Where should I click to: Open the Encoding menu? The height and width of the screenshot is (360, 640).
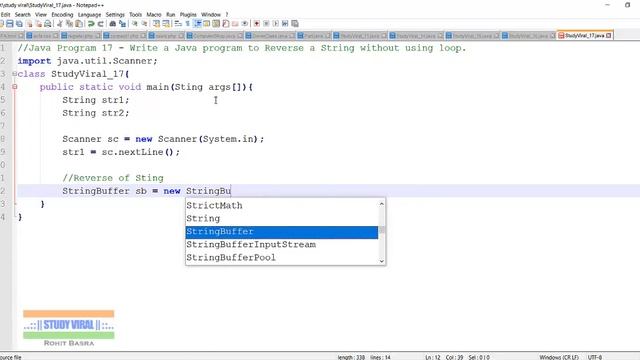coord(62,15)
